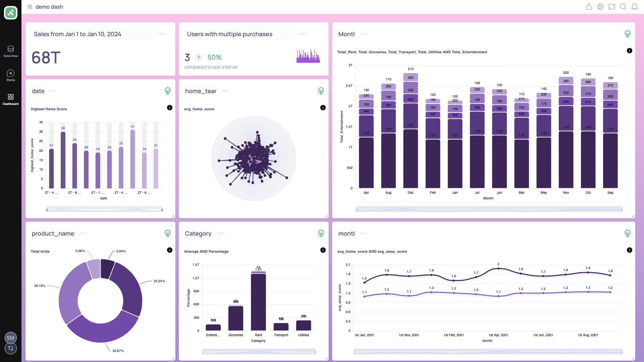Click the share/export icon in top bar
The width and height of the screenshot is (644, 362).
[x=589, y=7]
